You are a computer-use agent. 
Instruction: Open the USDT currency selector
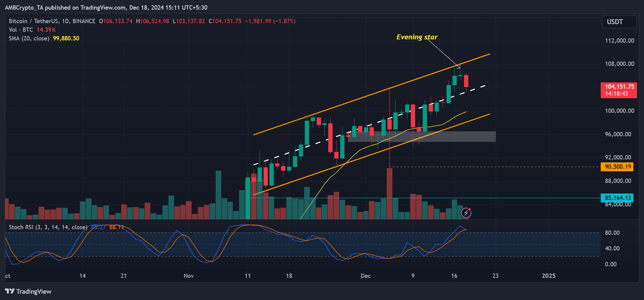click(619, 22)
